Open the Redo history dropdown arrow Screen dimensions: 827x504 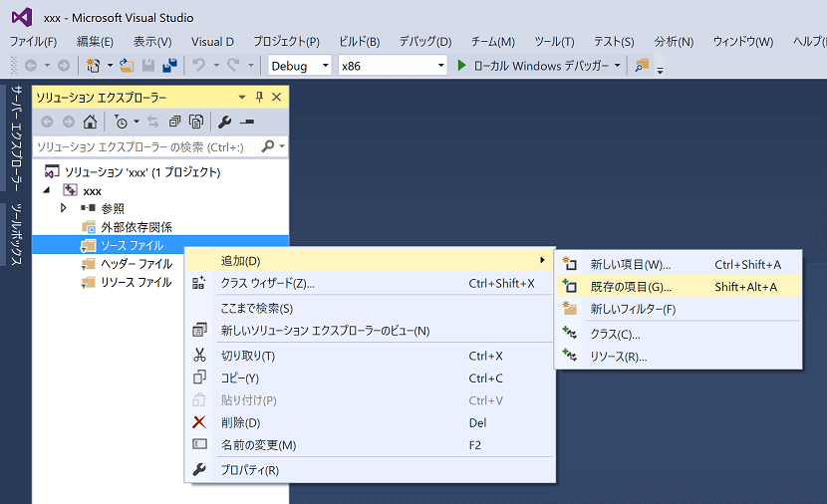coord(251,66)
